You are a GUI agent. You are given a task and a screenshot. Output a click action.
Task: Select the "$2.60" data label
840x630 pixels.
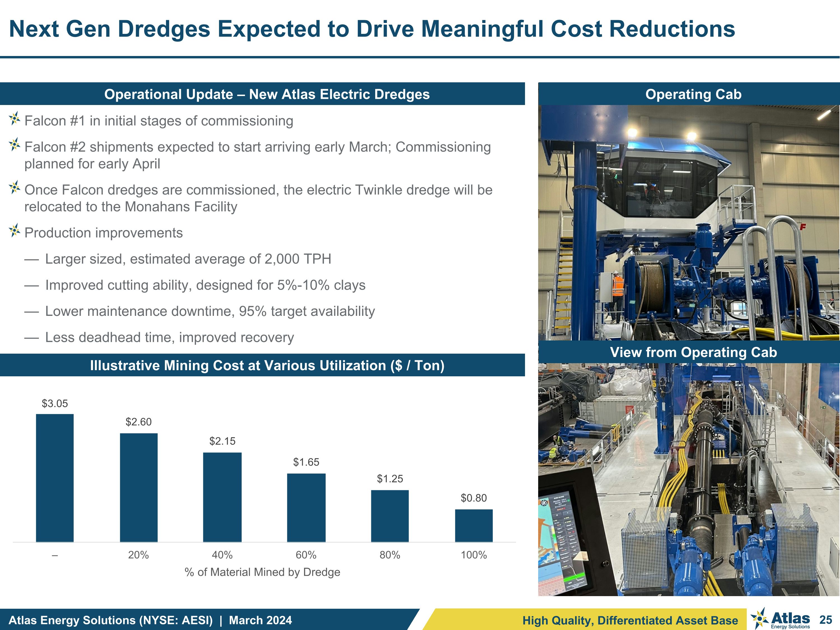139,422
